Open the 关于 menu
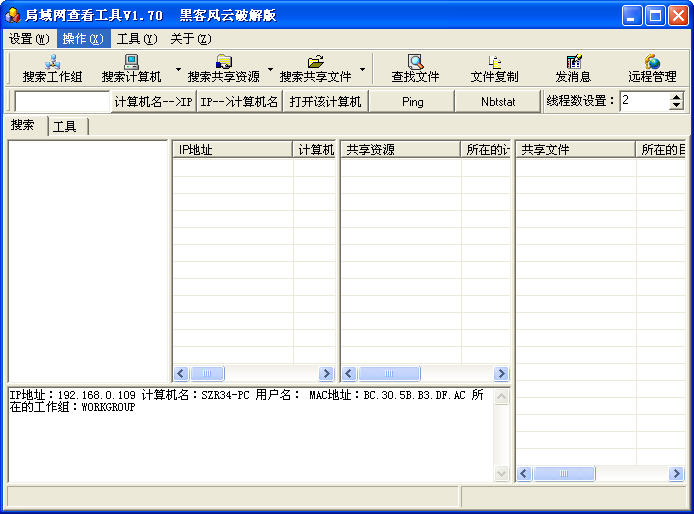 (190, 39)
